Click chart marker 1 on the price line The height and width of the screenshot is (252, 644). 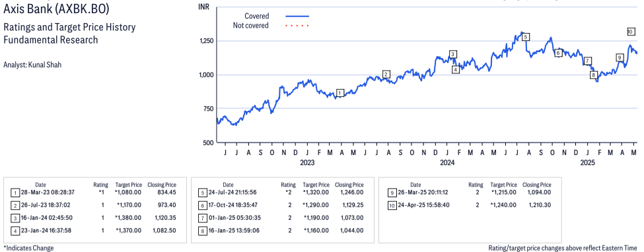click(340, 93)
